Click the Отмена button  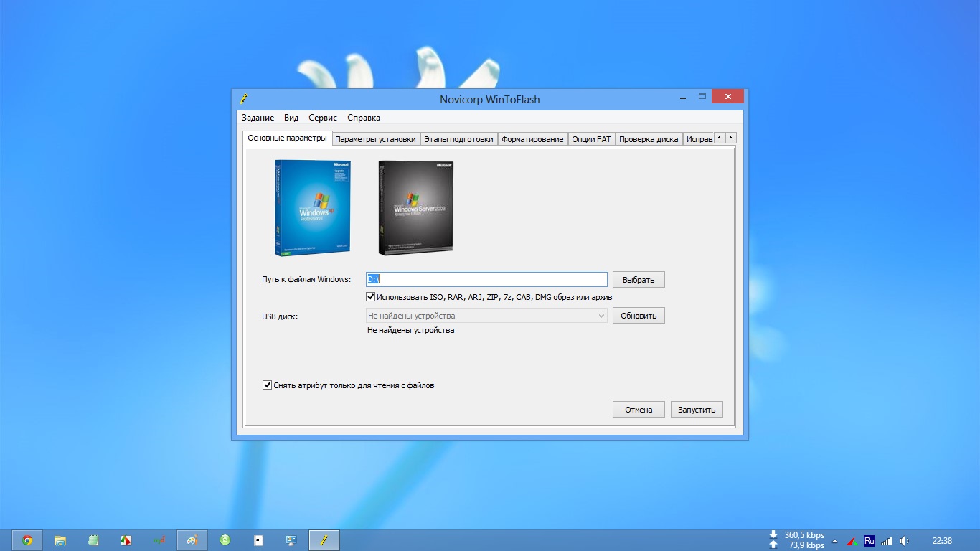pos(639,410)
